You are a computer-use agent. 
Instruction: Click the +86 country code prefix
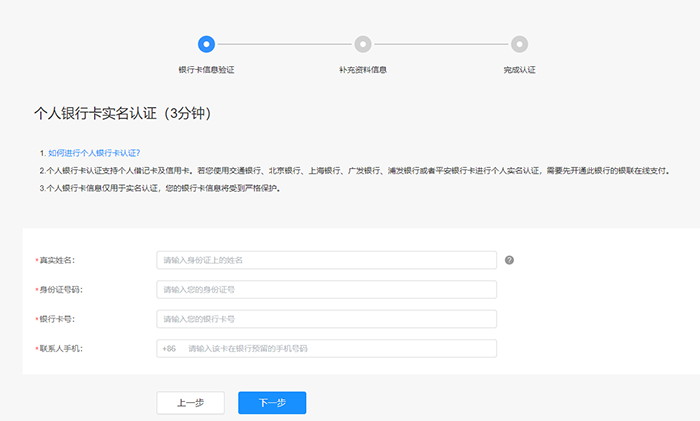point(169,348)
